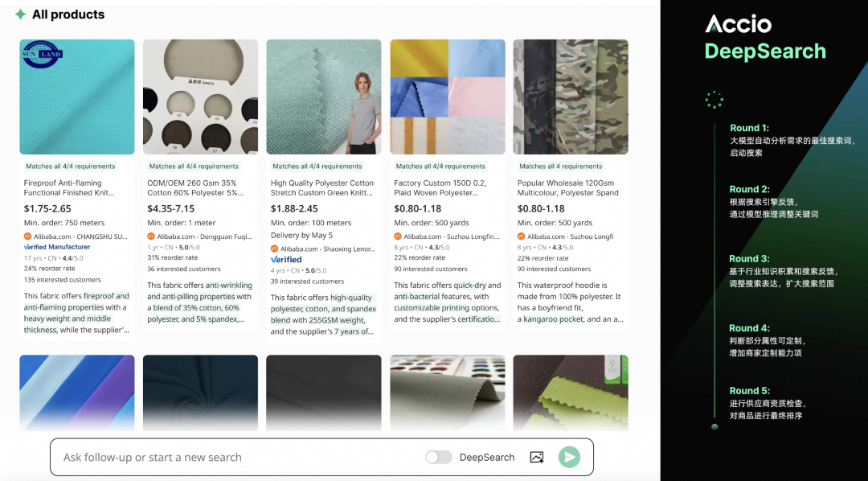The image size is (868, 481).
Task: Click the 'Round 3:' step heading
Action: pyautogui.click(x=750, y=259)
